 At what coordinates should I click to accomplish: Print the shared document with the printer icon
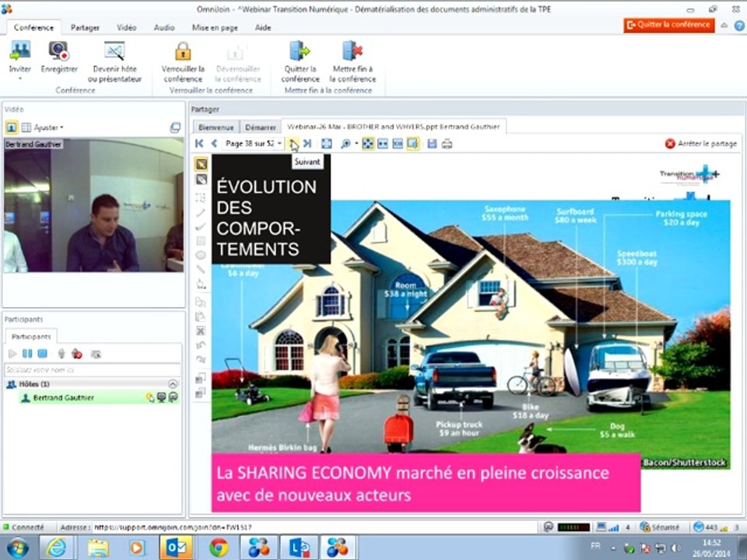[x=447, y=143]
